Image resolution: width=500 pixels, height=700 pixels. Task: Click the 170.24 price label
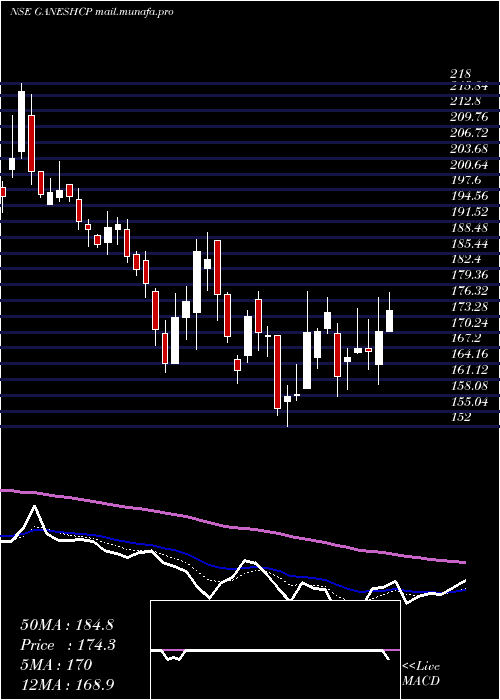(x=469, y=322)
